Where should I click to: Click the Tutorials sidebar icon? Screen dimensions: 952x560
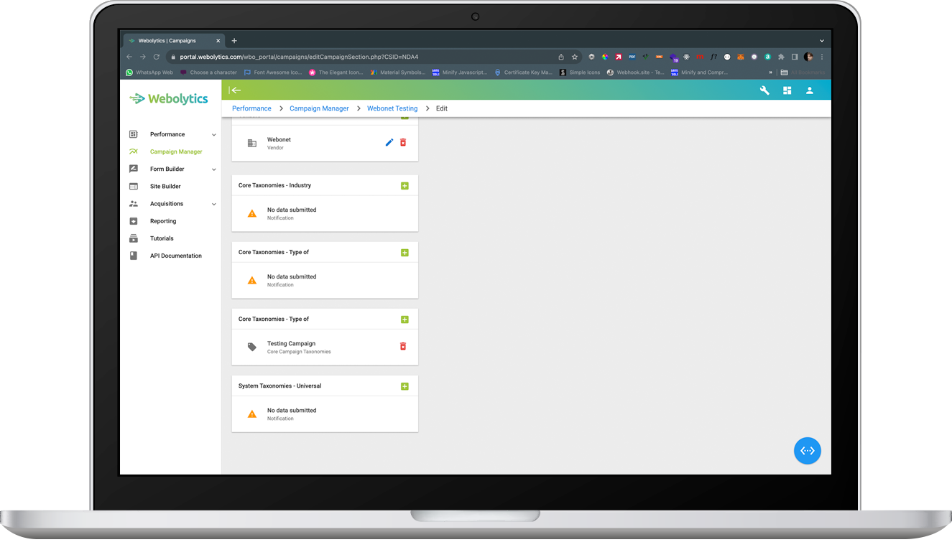[x=133, y=238]
